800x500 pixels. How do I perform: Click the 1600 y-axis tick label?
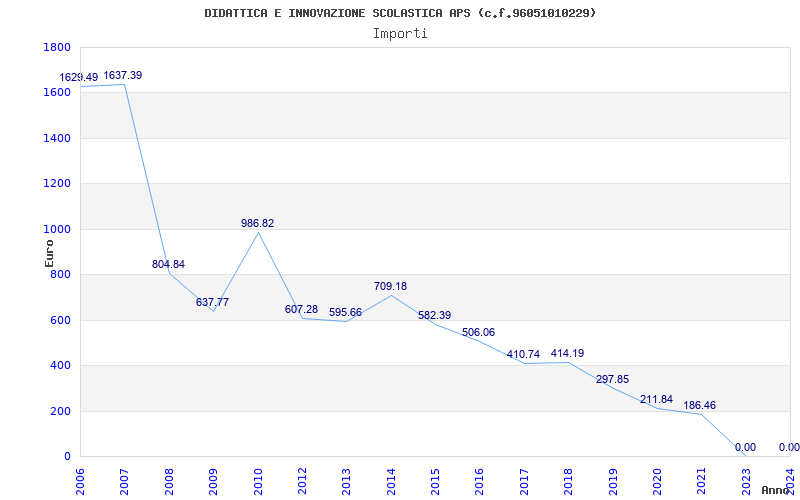tap(57, 93)
